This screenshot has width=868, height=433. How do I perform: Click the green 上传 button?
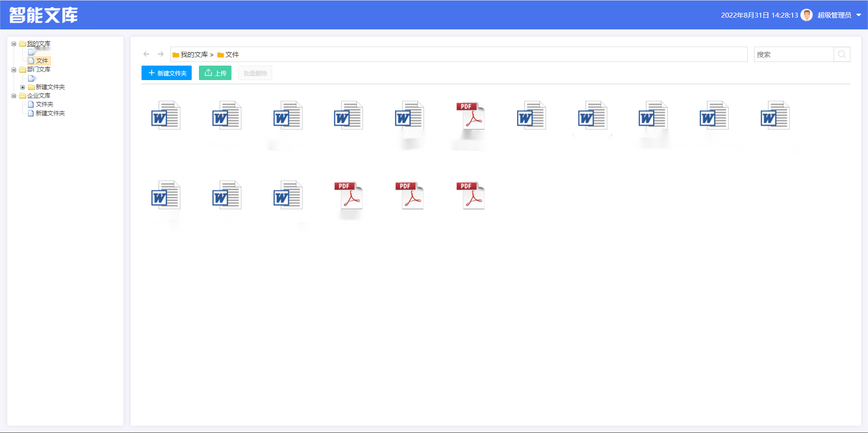(215, 73)
